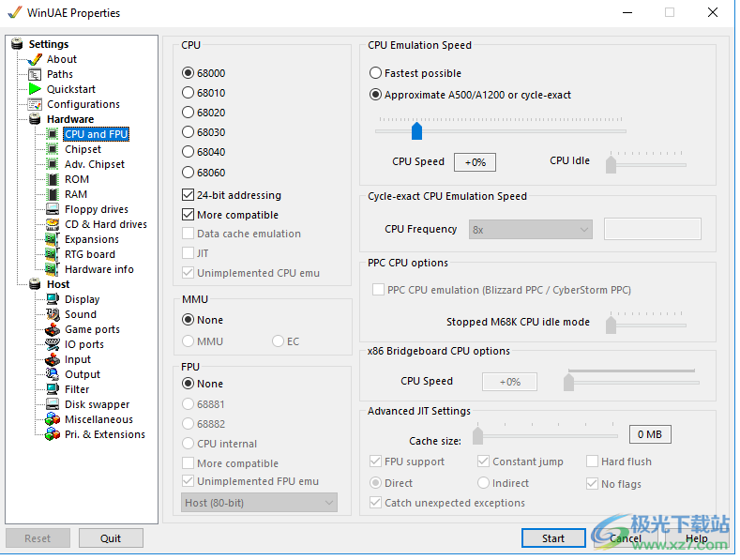The height and width of the screenshot is (560, 740).
Task: Select the 68030 CPU option
Action: click(188, 132)
